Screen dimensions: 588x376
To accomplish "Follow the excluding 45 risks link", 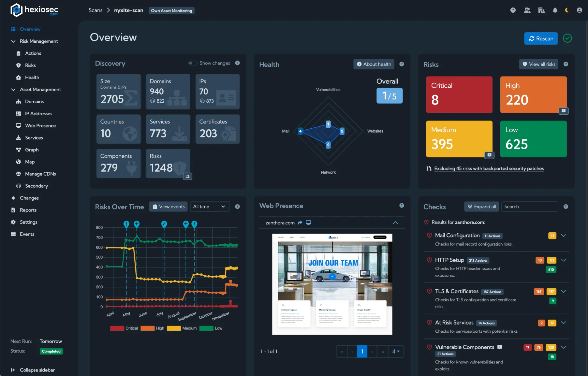I will (x=489, y=168).
